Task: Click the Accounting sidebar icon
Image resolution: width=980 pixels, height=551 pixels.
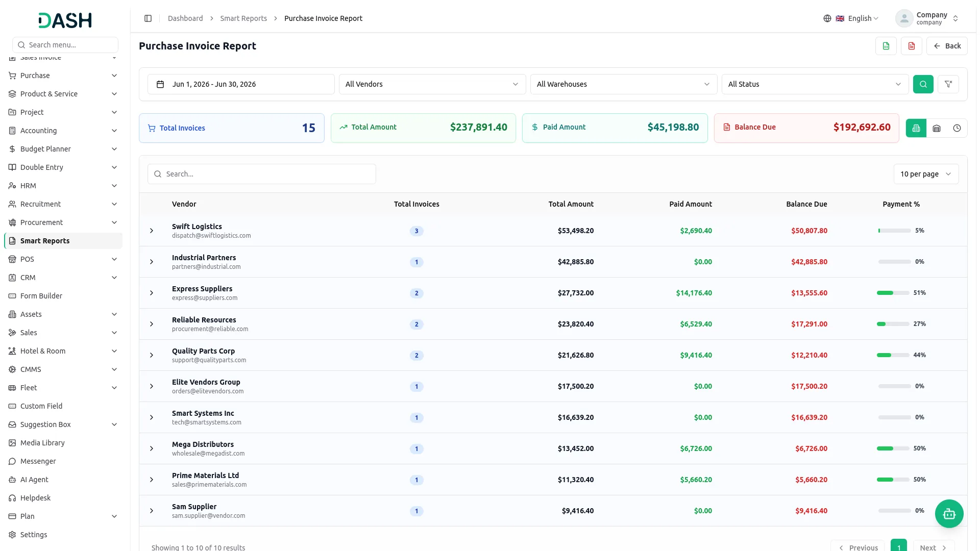Action: (12, 131)
